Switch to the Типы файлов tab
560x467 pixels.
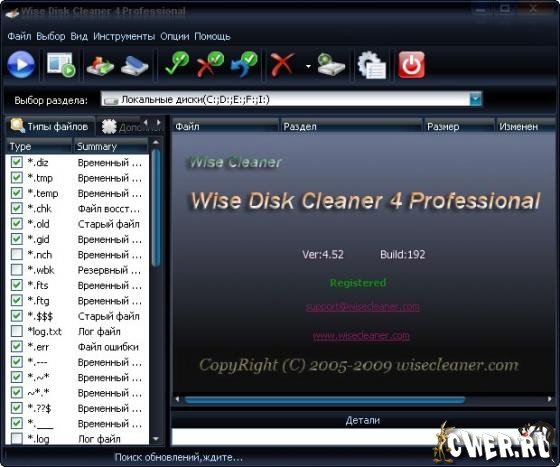50,126
